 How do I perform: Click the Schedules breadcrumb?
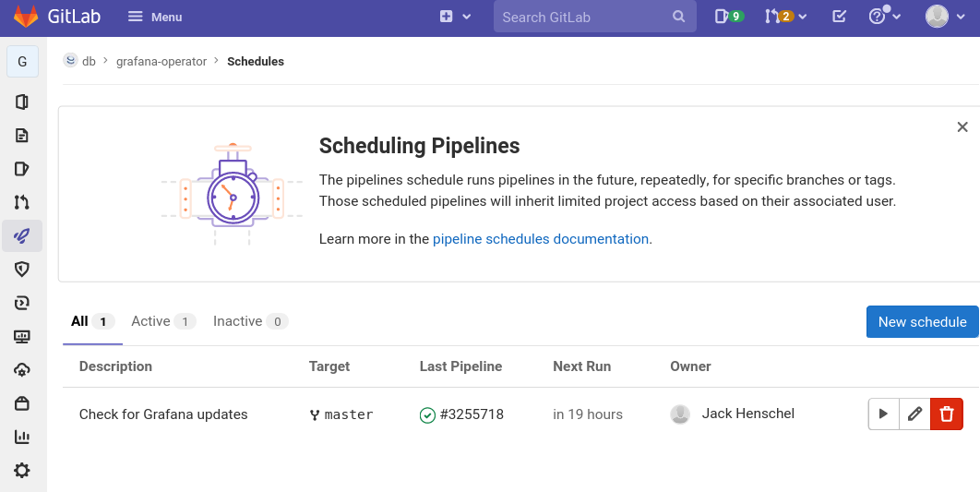(x=256, y=61)
